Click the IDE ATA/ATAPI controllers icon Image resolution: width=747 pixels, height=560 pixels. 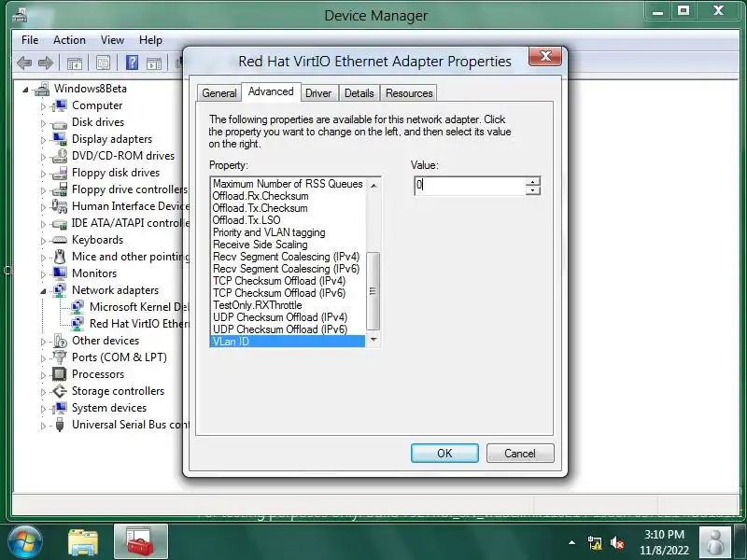point(60,223)
